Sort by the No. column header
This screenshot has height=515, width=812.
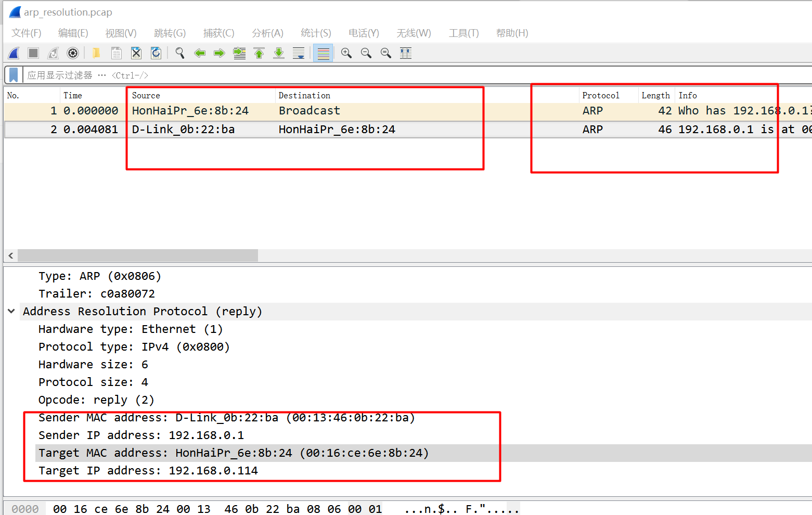coord(32,95)
